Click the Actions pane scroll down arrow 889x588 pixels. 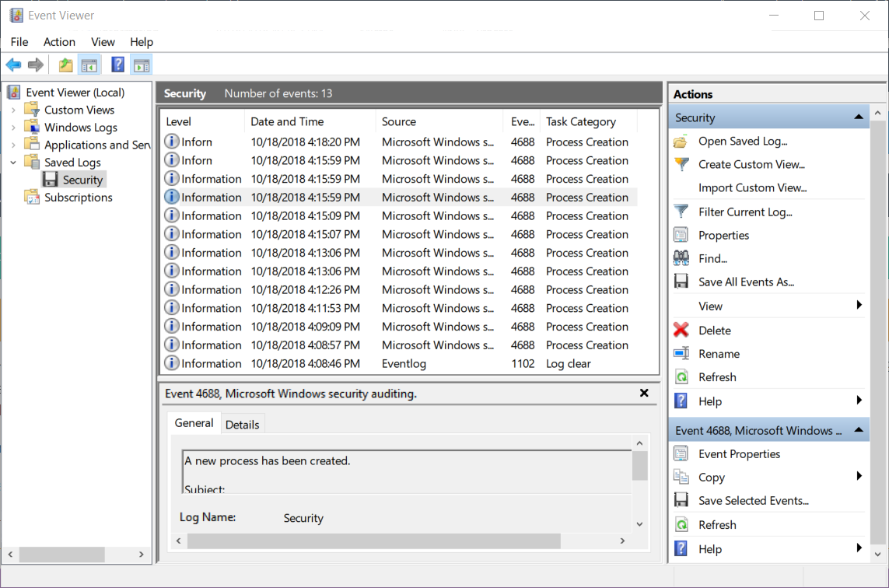point(877,554)
